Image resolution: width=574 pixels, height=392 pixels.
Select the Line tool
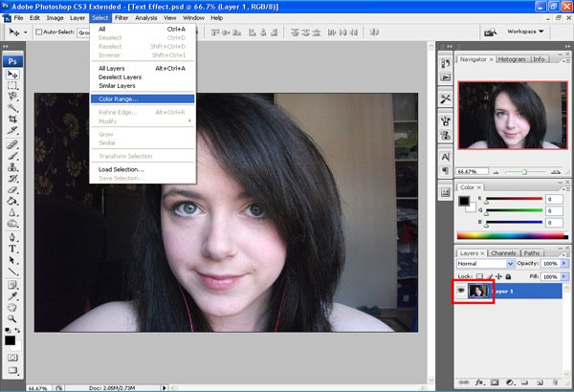pos(12,272)
